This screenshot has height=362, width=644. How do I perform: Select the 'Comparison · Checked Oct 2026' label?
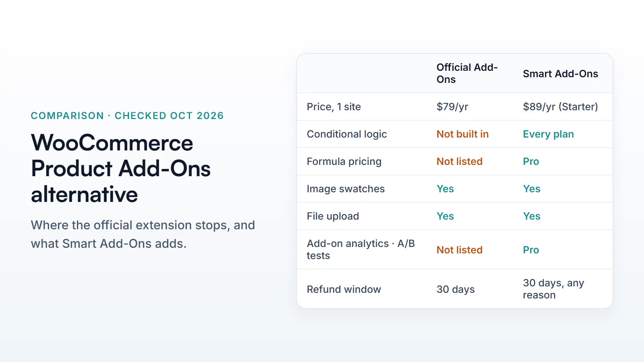[127, 115]
